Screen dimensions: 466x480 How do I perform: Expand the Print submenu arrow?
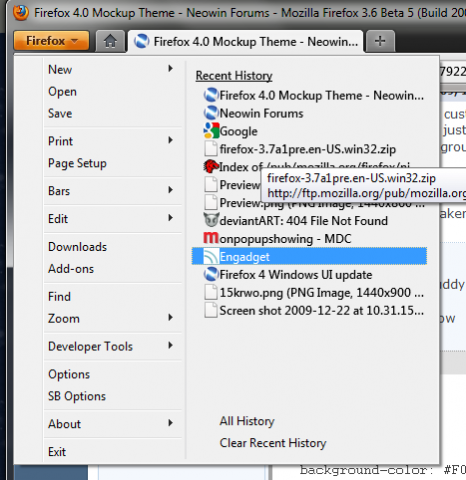click(x=171, y=140)
